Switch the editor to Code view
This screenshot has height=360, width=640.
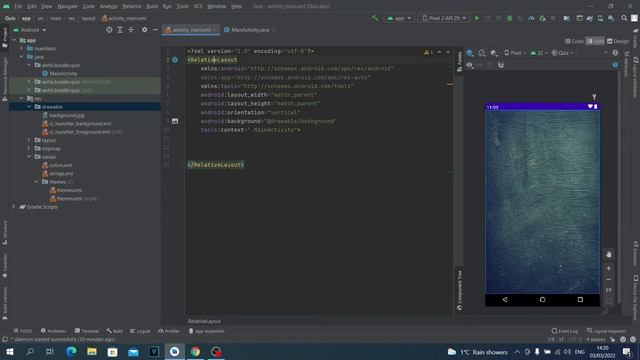575,41
